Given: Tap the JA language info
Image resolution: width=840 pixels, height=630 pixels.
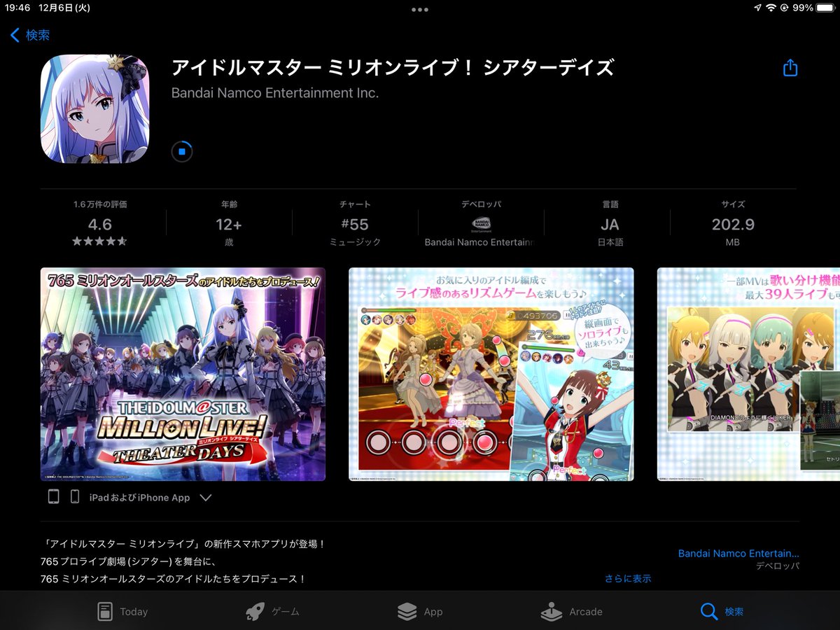Looking at the screenshot, I should click(x=610, y=224).
